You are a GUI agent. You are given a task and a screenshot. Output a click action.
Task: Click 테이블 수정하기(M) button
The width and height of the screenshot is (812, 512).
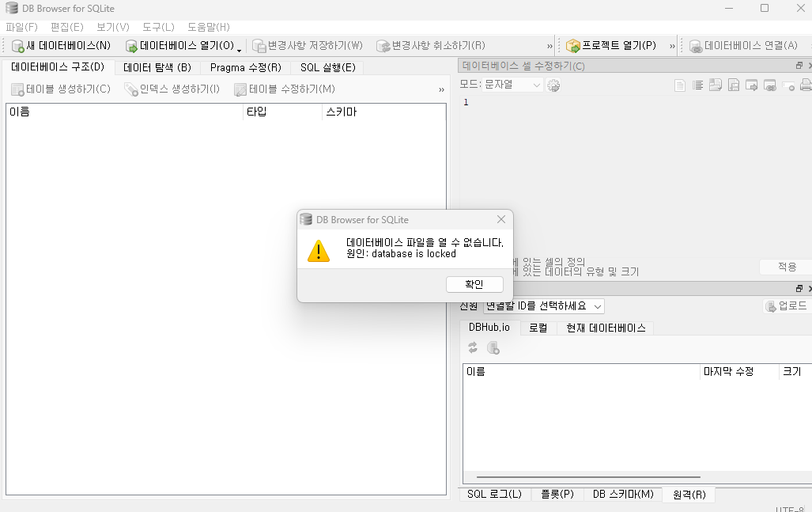[285, 89]
